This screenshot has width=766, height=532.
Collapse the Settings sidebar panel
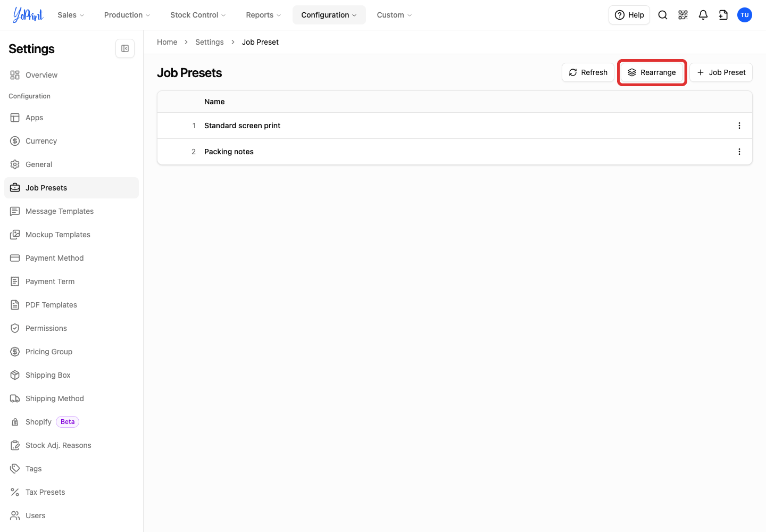coord(125,48)
